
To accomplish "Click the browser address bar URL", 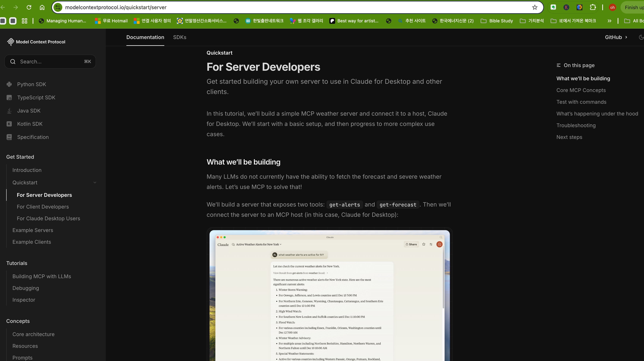I will 116,7.
